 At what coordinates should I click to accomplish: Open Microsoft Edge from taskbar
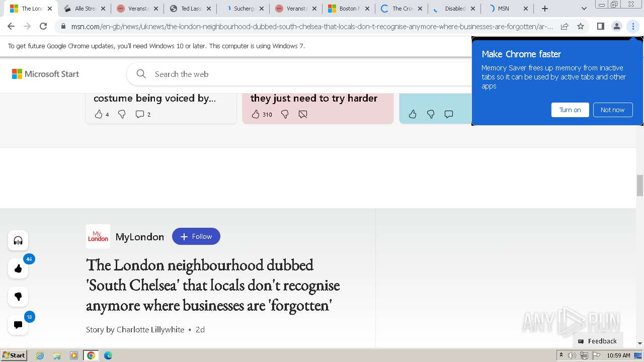click(108, 355)
